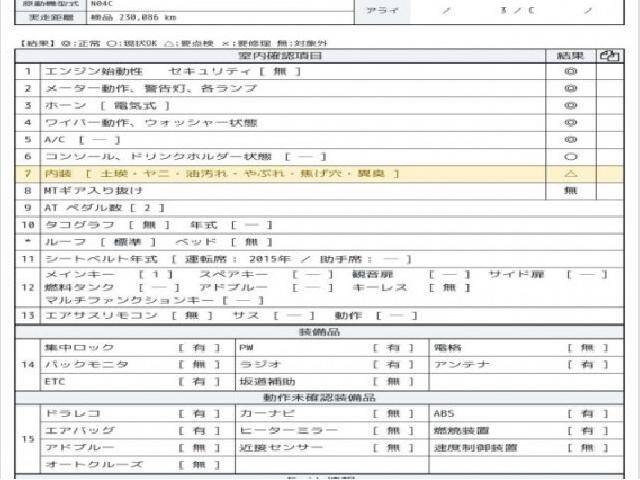Image resolution: width=640 pixels, height=480 pixels.
Task: Click the ◎ result for メーター動作 row
Action: [571, 89]
